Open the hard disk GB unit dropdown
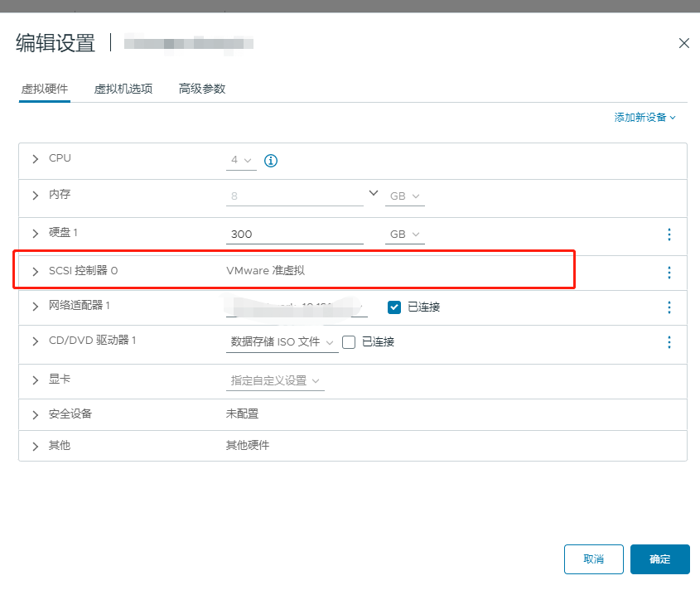 (x=405, y=235)
